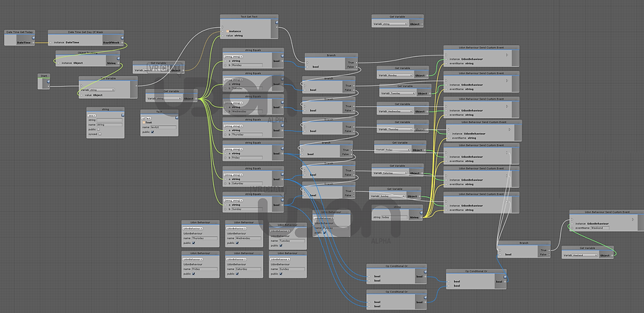Click the blue icon on Date Time Get Today node
This screenshot has height=313, width=644.
click(x=33, y=37)
